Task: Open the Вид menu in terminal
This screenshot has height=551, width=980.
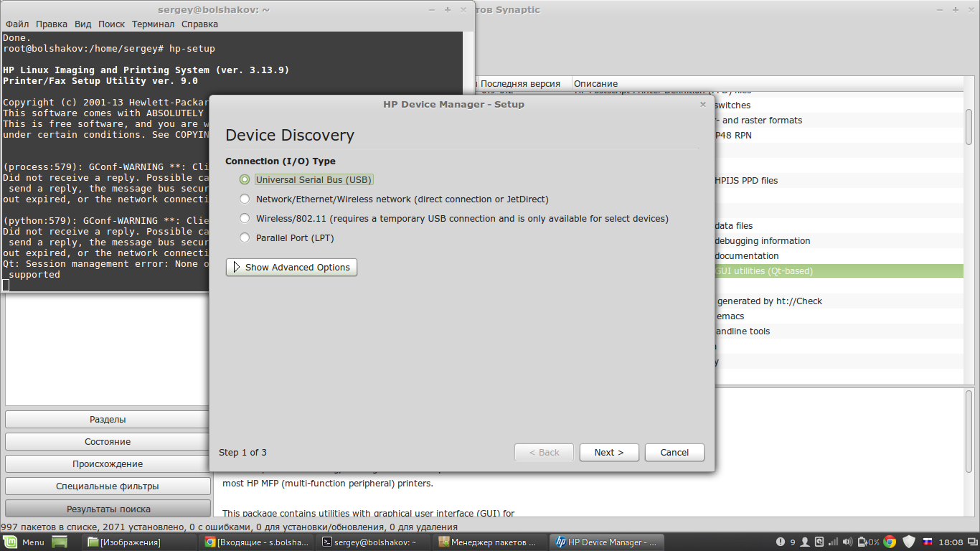Action: [x=83, y=24]
